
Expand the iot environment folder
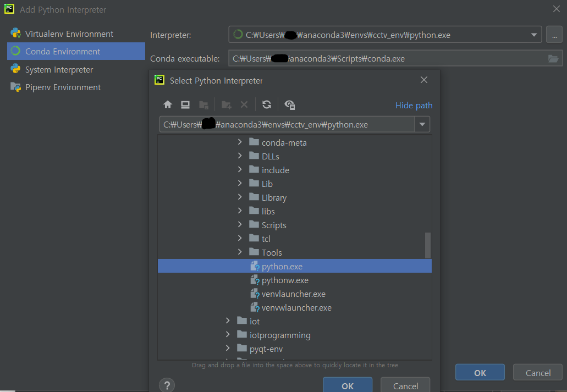(x=228, y=321)
